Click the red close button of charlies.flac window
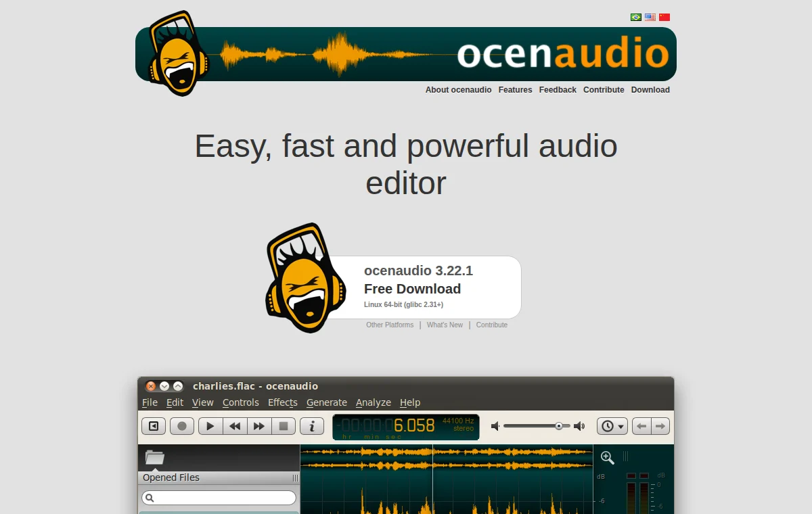 coord(151,386)
